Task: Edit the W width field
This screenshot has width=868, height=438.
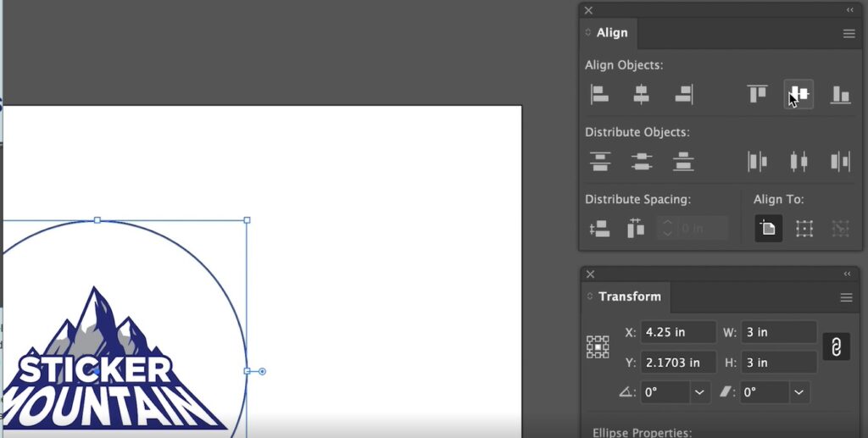Action: coord(779,332)
